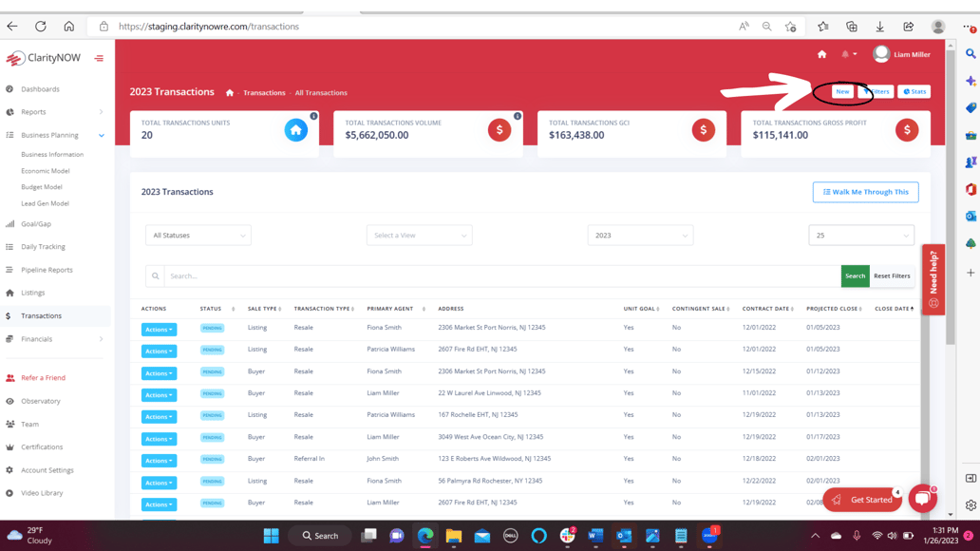Collapse the sidebar using the hamburger icon
This screenshot has height=551, width=980.
(x=99, y=59)
